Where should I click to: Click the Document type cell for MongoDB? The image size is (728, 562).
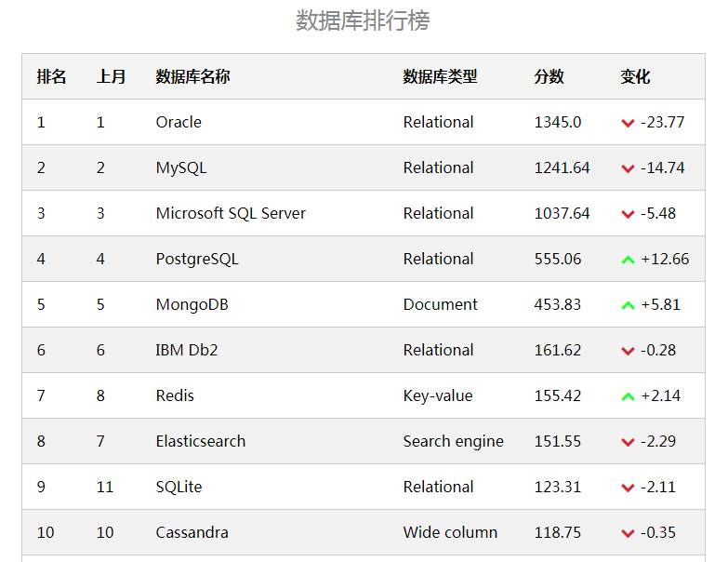[440, 304]
